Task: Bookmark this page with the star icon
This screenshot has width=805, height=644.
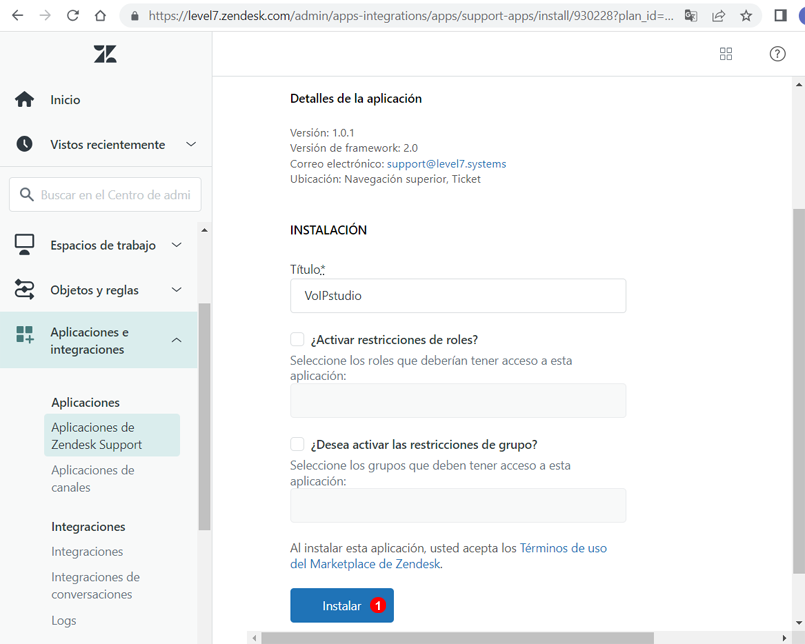Action: [x=746, y=15]
